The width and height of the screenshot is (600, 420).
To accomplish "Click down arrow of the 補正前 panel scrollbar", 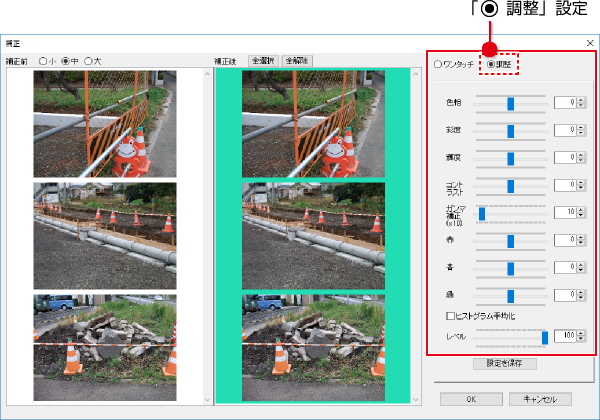I will (x=207, y=400).
